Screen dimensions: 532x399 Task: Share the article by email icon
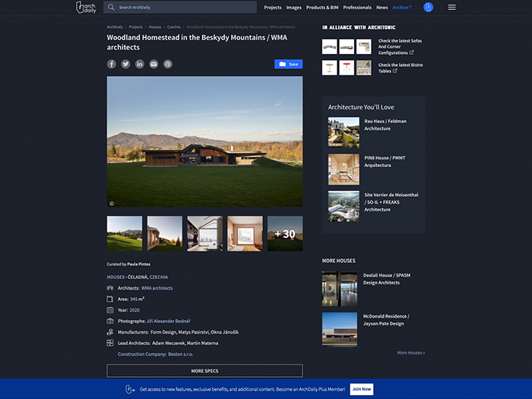(x=154, y=64)
